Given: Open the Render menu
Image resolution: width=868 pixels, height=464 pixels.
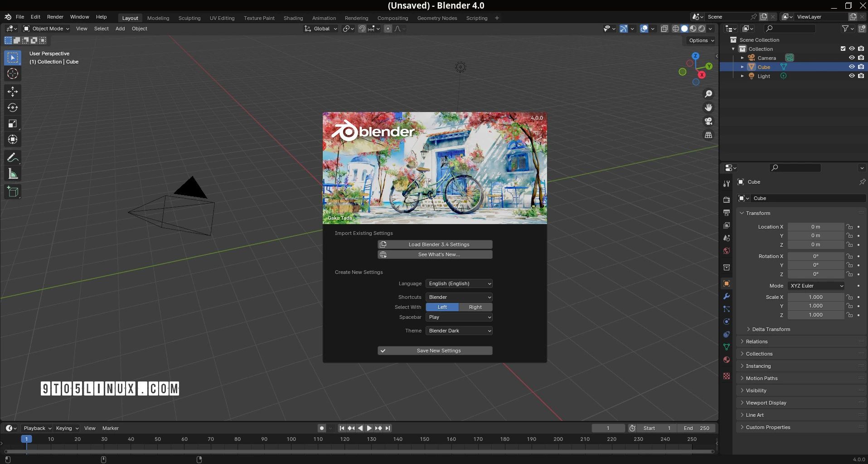Looking at the screenshot, I should click(x=55, y=17).
